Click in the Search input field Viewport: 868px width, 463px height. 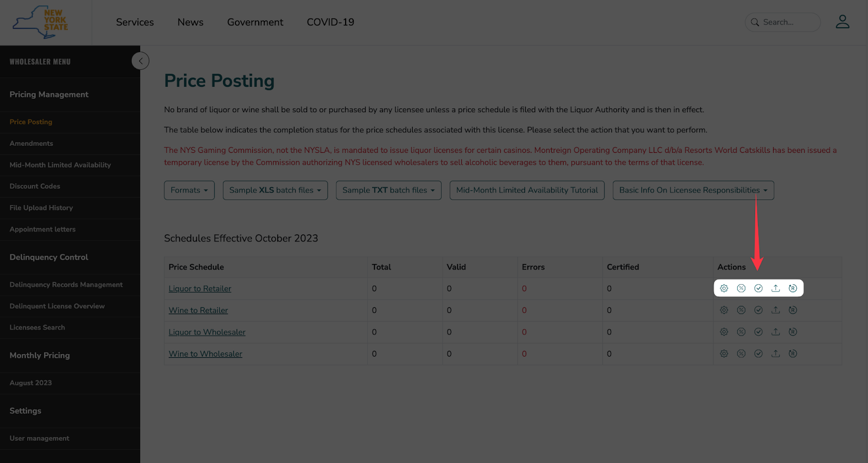(788, 22)
